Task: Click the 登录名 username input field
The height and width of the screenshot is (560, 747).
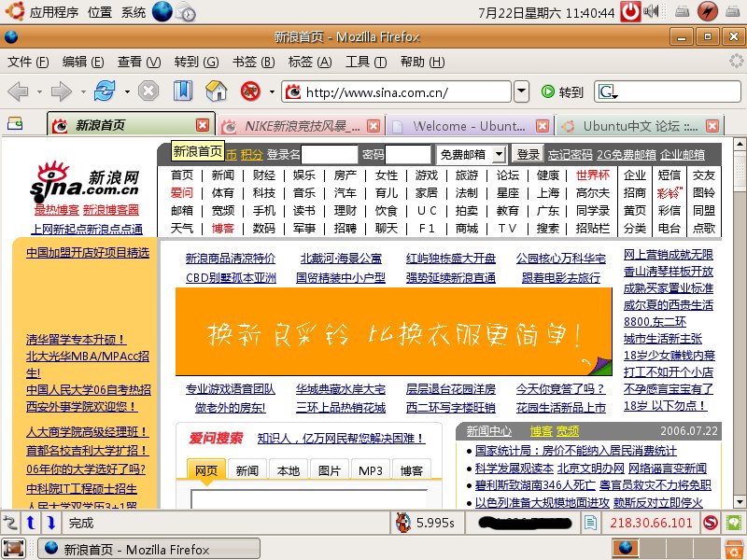Action: pyautogui.click(x=330, y=154)
